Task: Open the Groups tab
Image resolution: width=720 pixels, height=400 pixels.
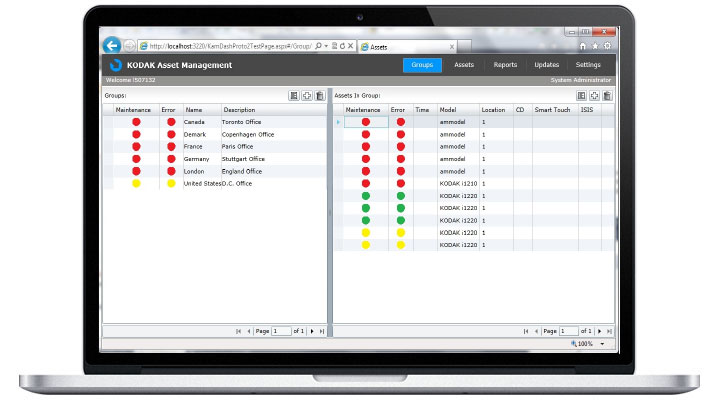Action: coord(422,65)
